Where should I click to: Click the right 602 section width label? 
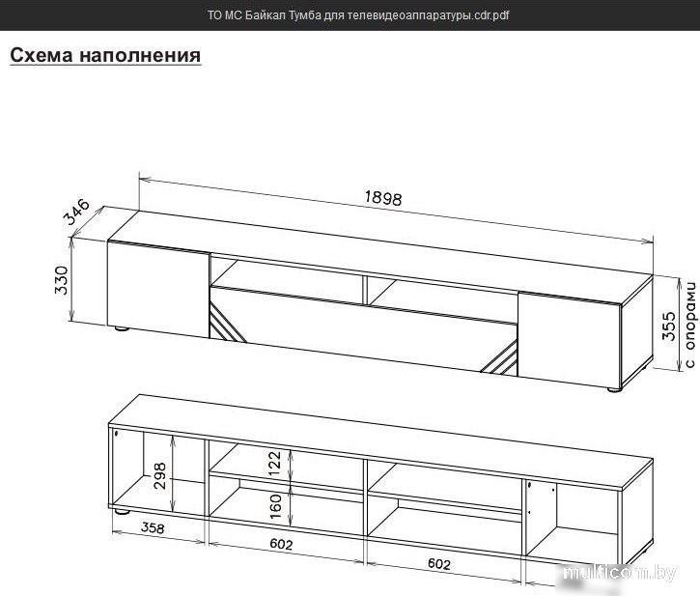440,563
